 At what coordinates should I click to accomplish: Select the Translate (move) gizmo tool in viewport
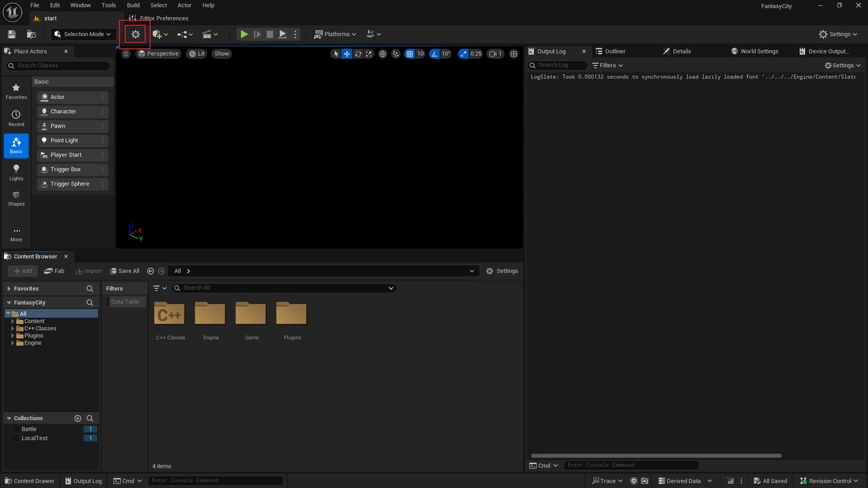coord(347,54)
